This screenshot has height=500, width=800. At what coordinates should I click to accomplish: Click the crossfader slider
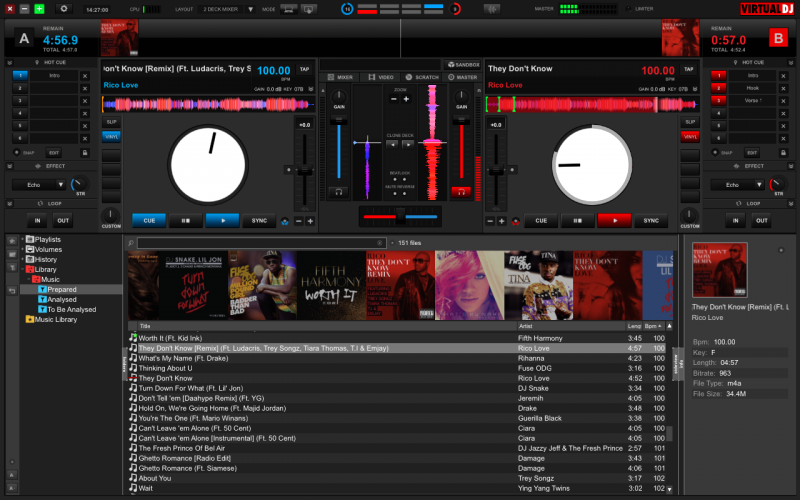point(400,217)
